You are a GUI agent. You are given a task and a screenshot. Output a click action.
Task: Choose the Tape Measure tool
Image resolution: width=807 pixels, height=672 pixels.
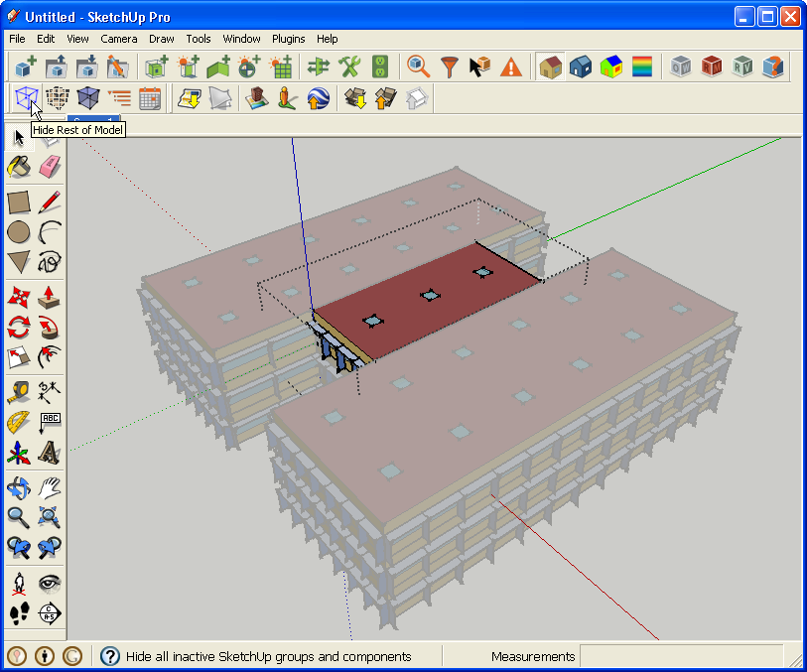pos(17,390)
